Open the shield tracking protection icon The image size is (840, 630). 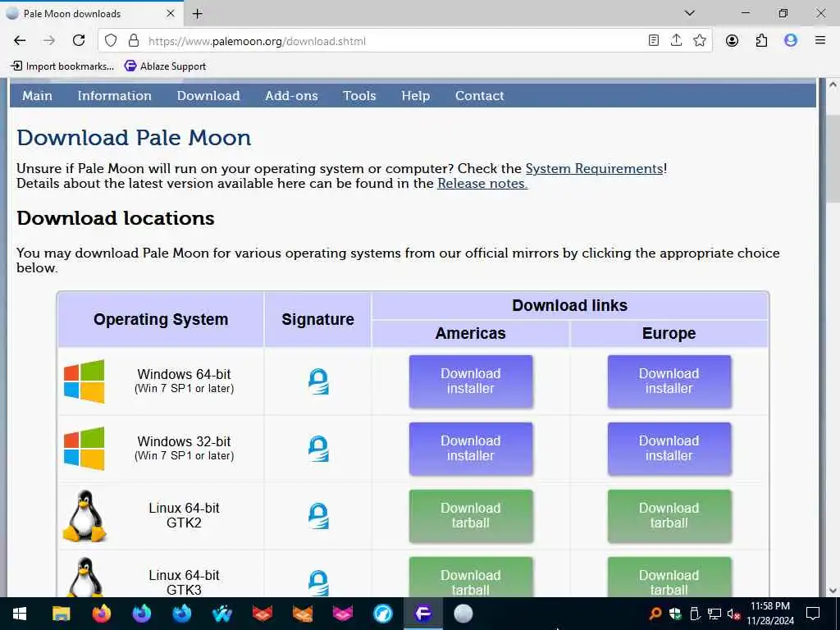[x=111, y=41]
